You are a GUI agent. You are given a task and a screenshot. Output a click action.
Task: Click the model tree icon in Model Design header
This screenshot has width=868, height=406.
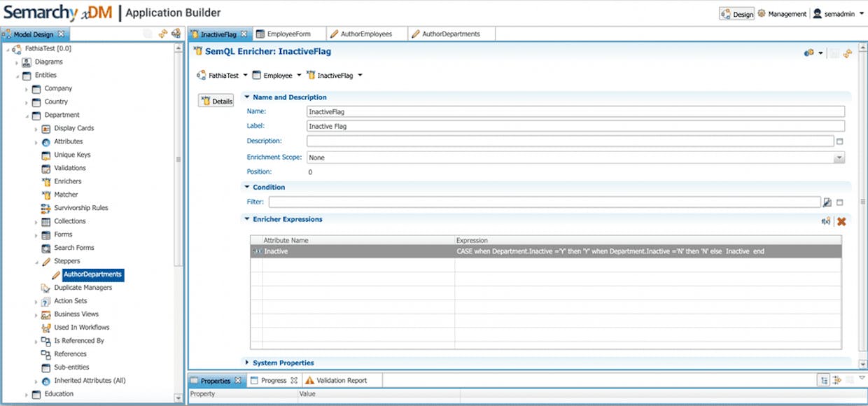point(176,34)
